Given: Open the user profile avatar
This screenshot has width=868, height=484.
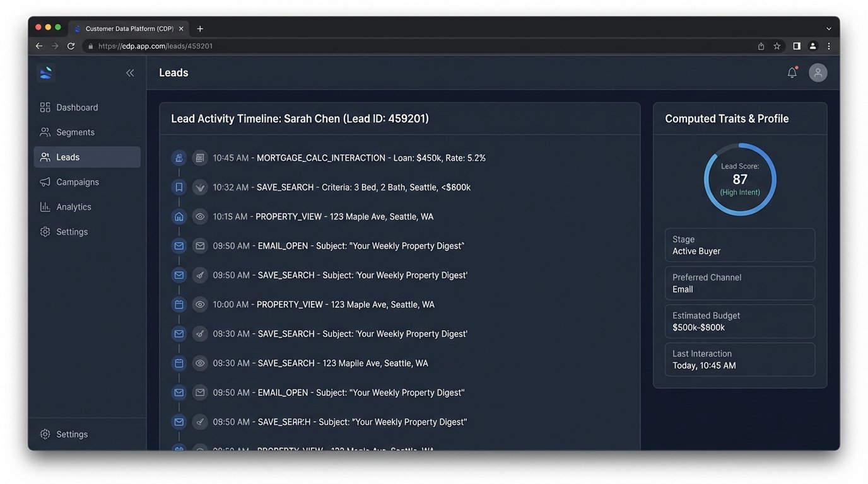Looking at the screenshot, I should coord(818,73).
